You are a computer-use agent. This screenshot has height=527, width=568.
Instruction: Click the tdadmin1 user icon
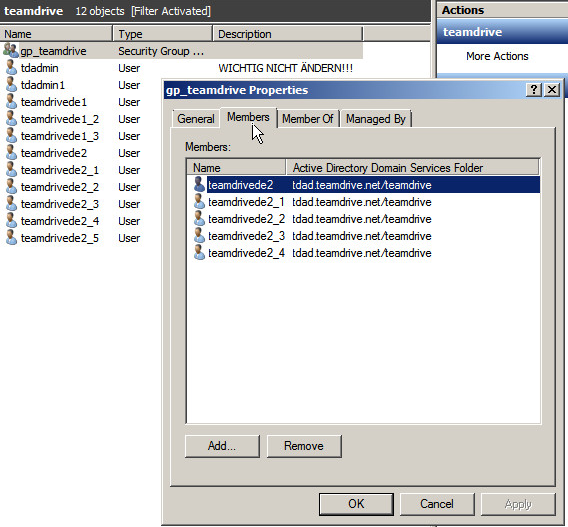point(11,85)
